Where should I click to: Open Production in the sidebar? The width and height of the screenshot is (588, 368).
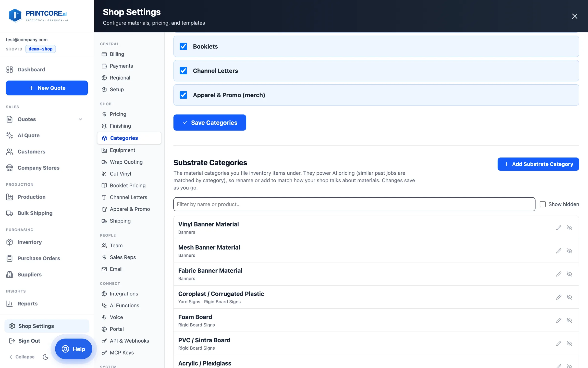point(47,197)
